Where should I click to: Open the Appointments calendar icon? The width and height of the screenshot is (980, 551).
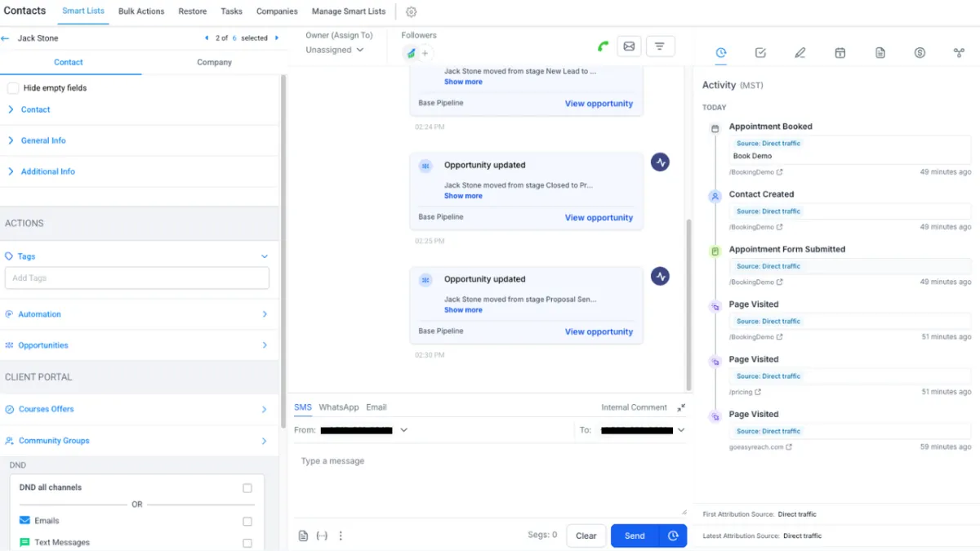(x=840, y=53)
